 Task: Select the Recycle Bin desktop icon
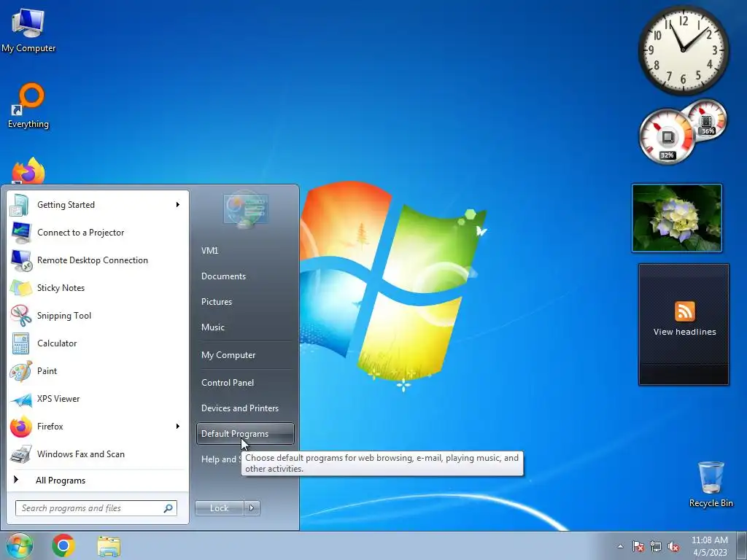(711, 484)
